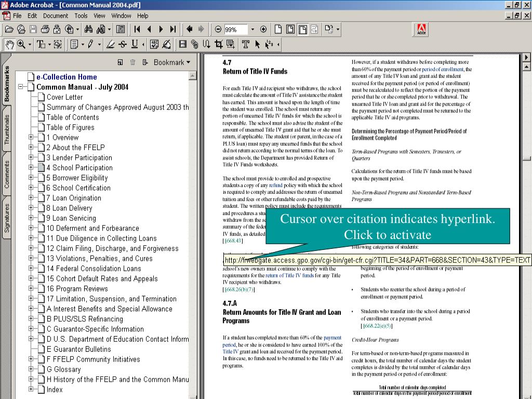Viewport: 532px width, 399px height.
Task: Switch to the Comments tab
Action: pos(7,174)
